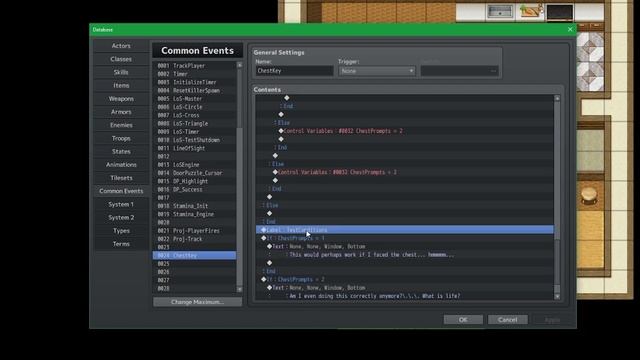Select common event 0014 DoorPuzzle_Cursor
This screenshot has height=360, width=640.
[194, 173]
